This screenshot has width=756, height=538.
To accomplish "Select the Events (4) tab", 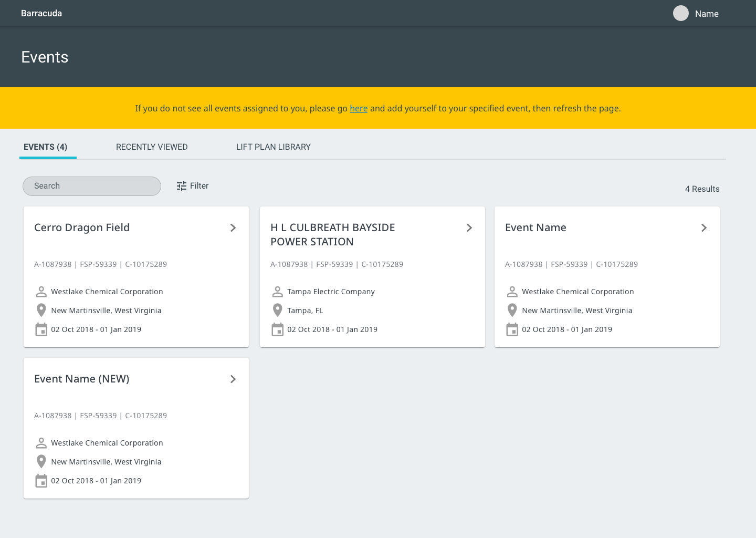I will point(46,147).
